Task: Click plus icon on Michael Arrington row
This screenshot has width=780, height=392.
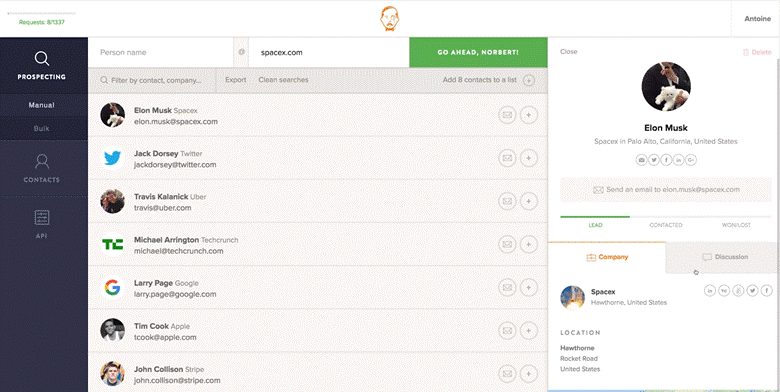Action: [529, 245]
